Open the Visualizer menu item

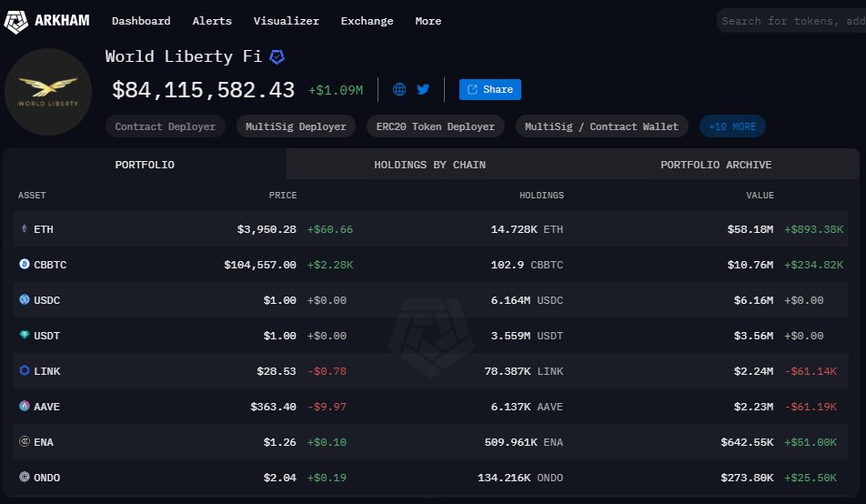tap(286, 21)
